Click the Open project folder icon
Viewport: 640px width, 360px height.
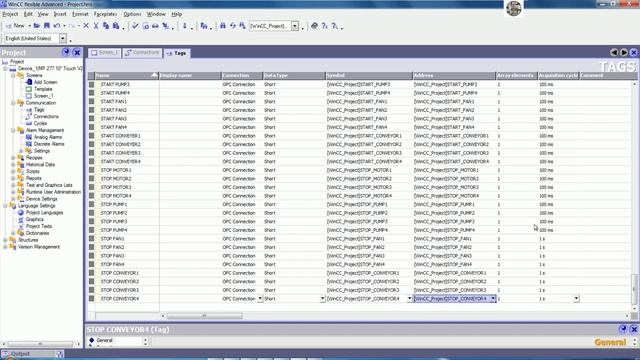click(x=37, y=26)
